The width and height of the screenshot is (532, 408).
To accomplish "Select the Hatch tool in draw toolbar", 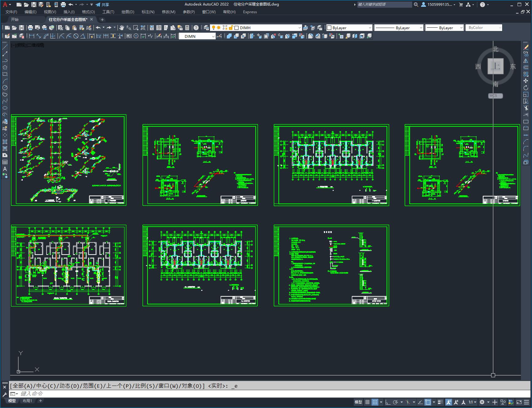I will [x=5, y=142].
